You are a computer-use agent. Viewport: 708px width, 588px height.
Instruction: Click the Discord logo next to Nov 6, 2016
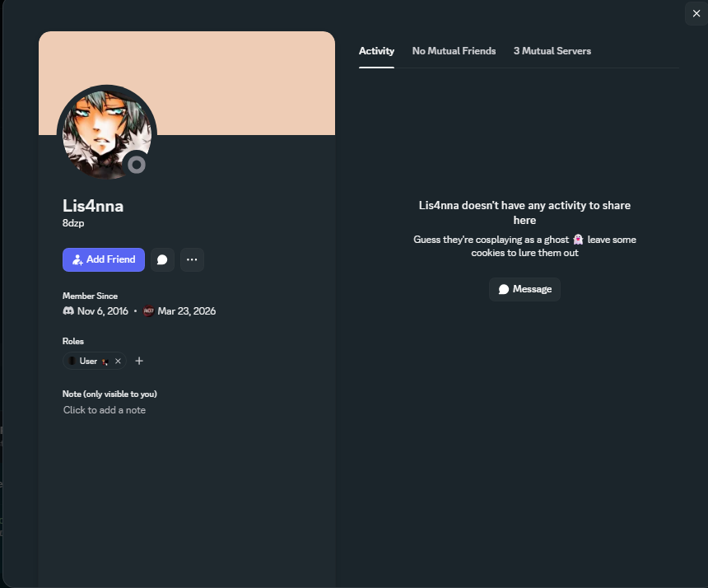pyautogui.click(x=68, y=310)
